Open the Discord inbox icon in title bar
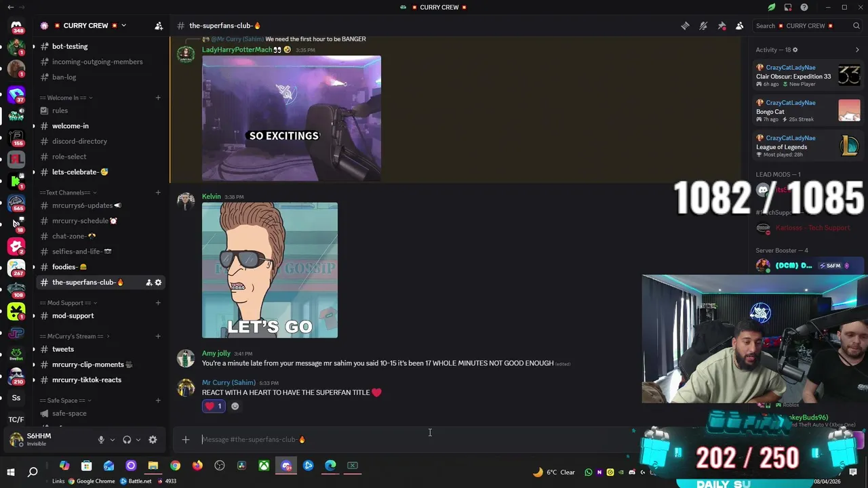This screenshot has height=488, width=868. (x=788, y=7)
